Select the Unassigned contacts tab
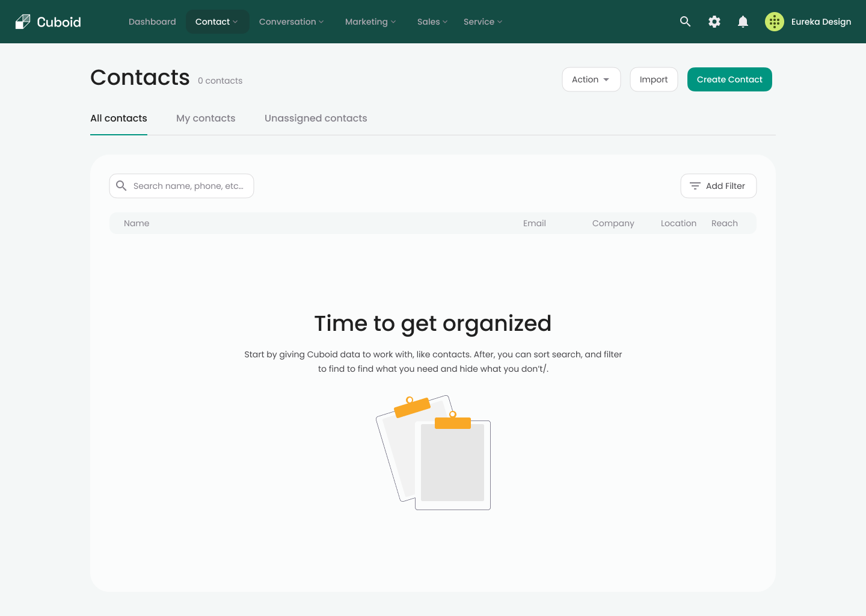Screen dimensions: 866x616 pos(316,119)
